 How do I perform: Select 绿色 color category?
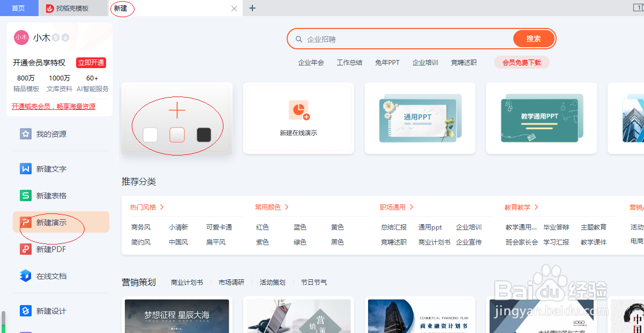(300, 242)
